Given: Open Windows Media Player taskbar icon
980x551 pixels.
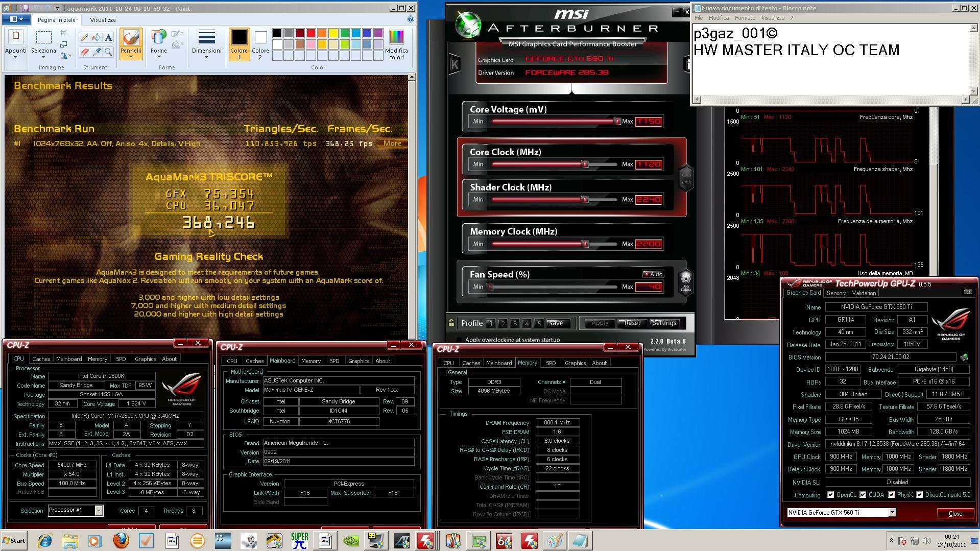Looking at the screenshot, I should (95, 541).
